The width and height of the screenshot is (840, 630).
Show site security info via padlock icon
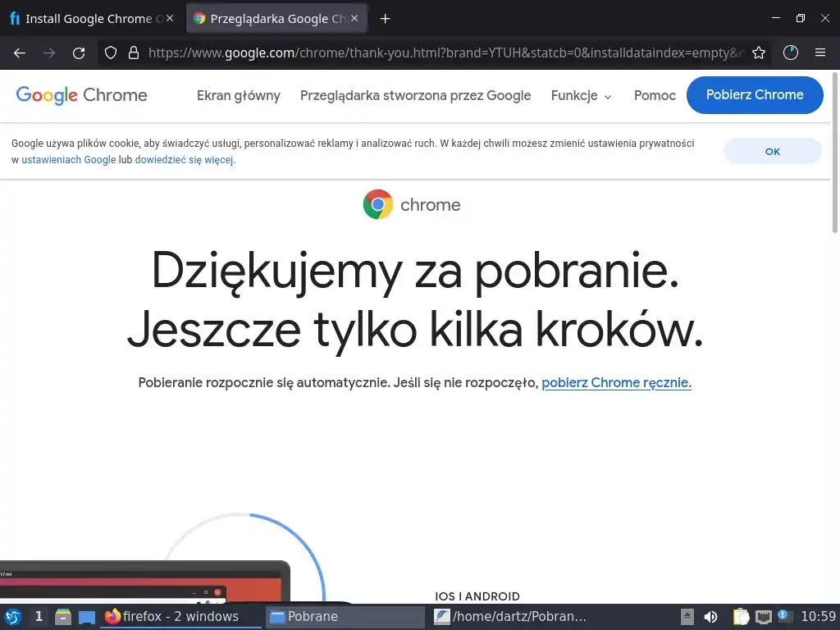[134, 52]
